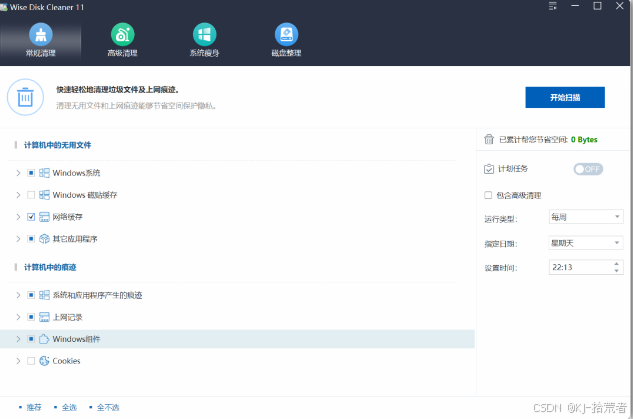Click the Cookies cookie icon
633x419 pixels.
(44, 361)
